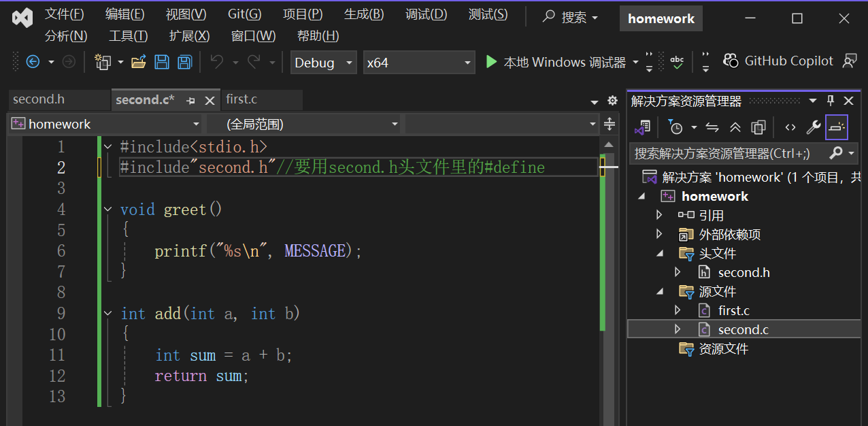Open the new project icon dropdown arrow
The image size is (868, 426).
120,63
